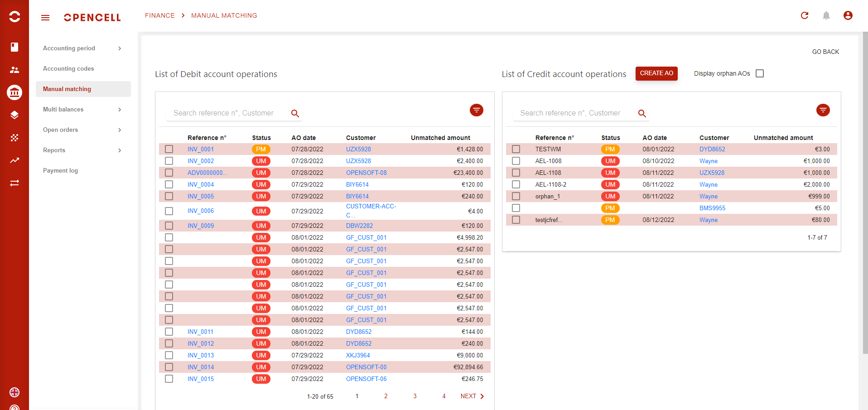
Task: Click the debit search magnifier icon
Action: 295,113
